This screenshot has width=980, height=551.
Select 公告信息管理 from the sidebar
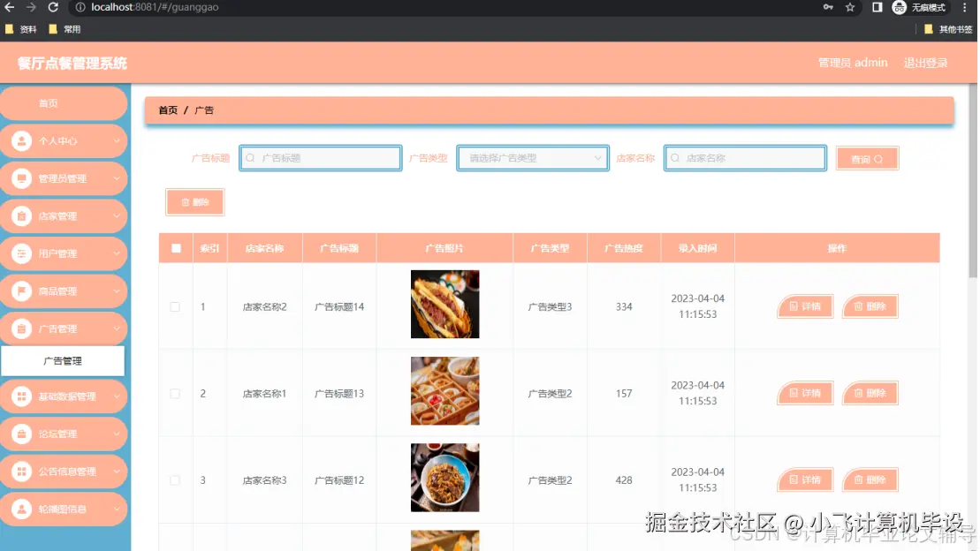[21, 471]
